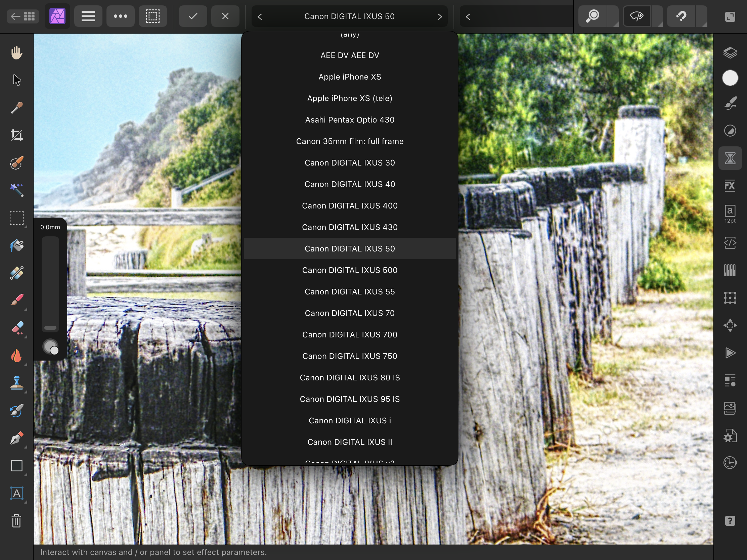This screenshot has height=560, width=747.
Task: Open the Canon DIGITAL IXUS 50 dropdown
Action: (x=350, y=16)
